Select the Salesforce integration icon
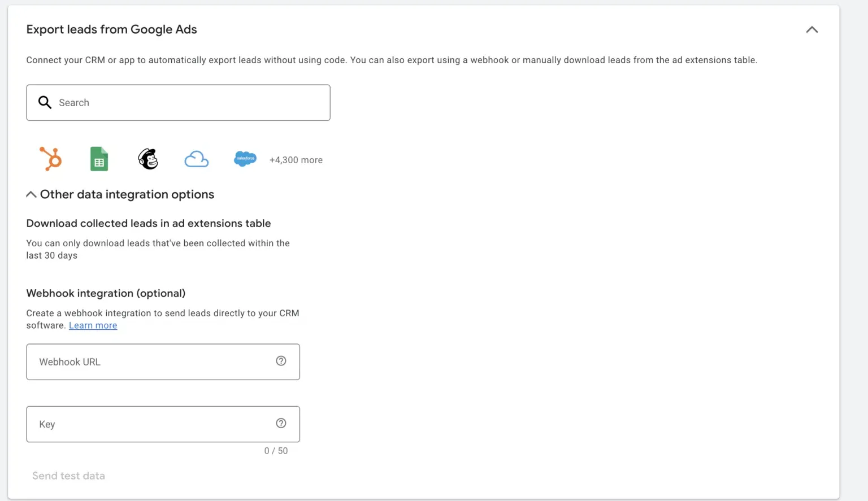Image resolution: width=868 pixels, height=501 pixels. tap(245, 159)
